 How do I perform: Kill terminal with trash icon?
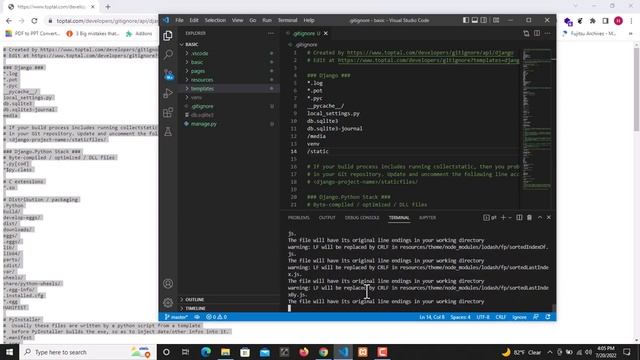pyautogui.click(x=529, y=218)
